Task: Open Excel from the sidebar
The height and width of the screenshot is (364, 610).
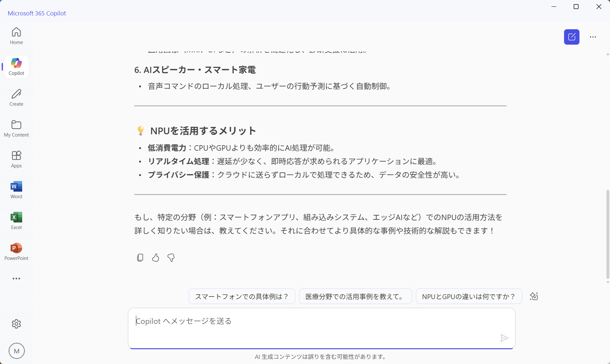Action: tap(16, 220)
